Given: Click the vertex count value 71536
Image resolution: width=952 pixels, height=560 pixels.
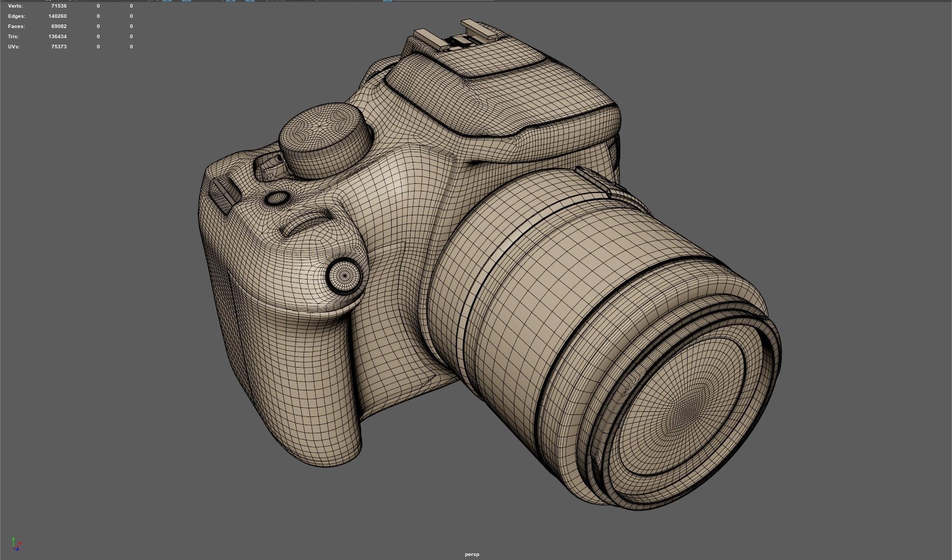Looking at the screenshot, I should (x=59, y=6).
